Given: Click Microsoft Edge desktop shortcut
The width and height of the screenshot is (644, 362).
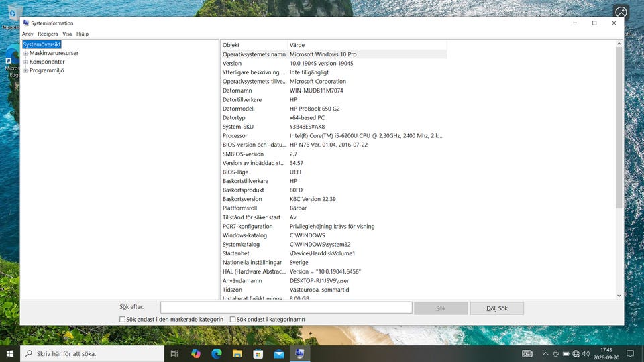Looking at the screenshot, I should click(x=11, y=62).
